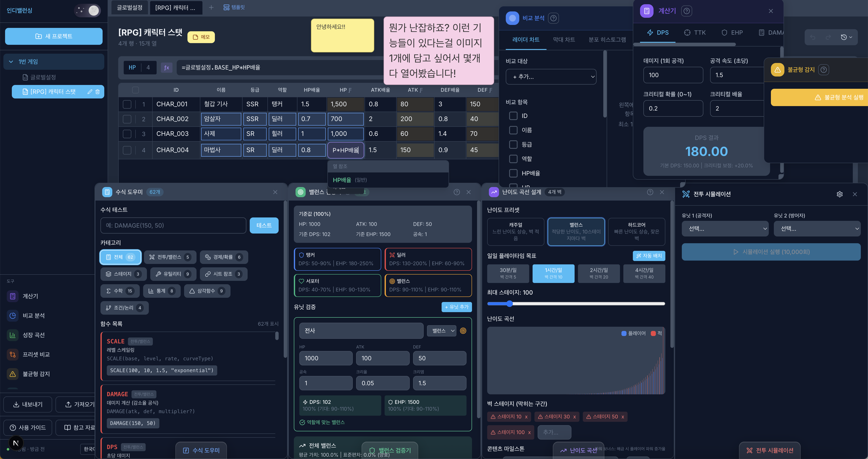
Task: Open 전투 시뮬레이션 settings gear icon
Action: coord(839,194)
